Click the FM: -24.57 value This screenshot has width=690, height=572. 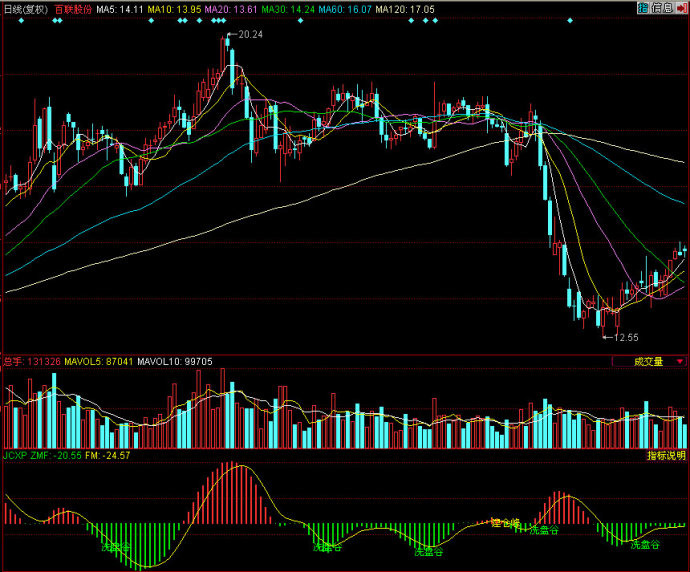pos(108,455)
